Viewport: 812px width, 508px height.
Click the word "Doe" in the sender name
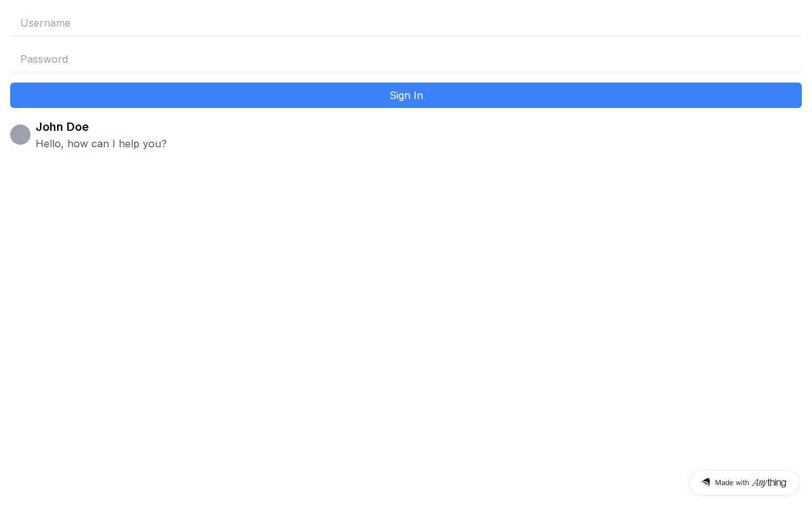click(x=77, y=127)
